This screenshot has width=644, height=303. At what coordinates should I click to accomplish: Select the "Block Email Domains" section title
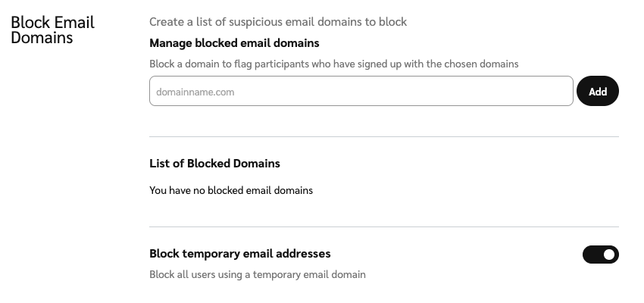[x=52, y=30]
